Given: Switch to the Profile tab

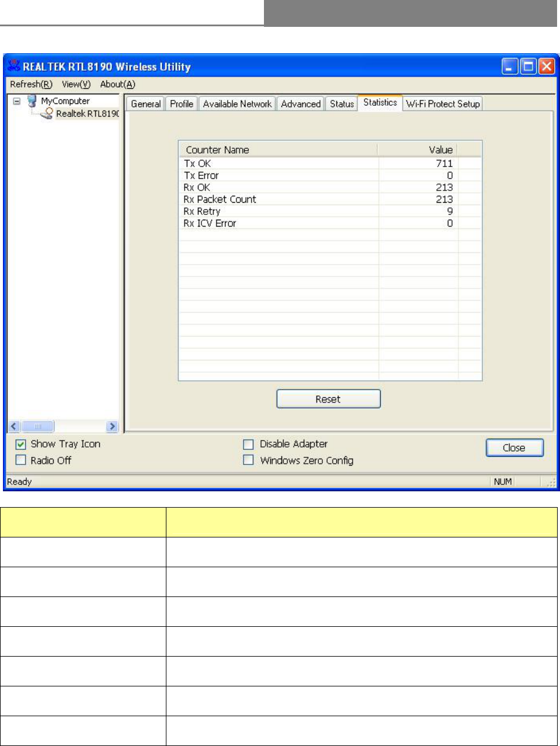Looking at the screenshot, I should [182, 104].
